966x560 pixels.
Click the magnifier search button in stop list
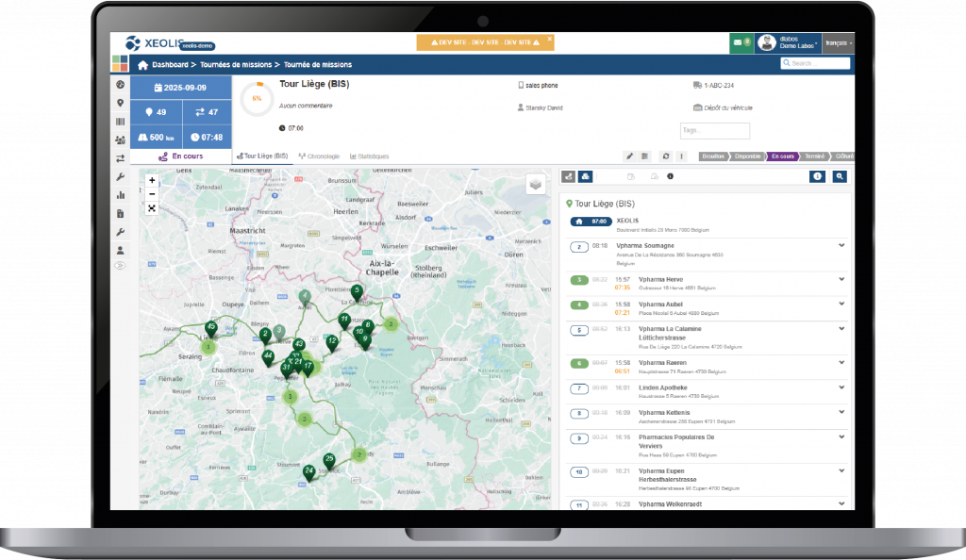[839, 176]
